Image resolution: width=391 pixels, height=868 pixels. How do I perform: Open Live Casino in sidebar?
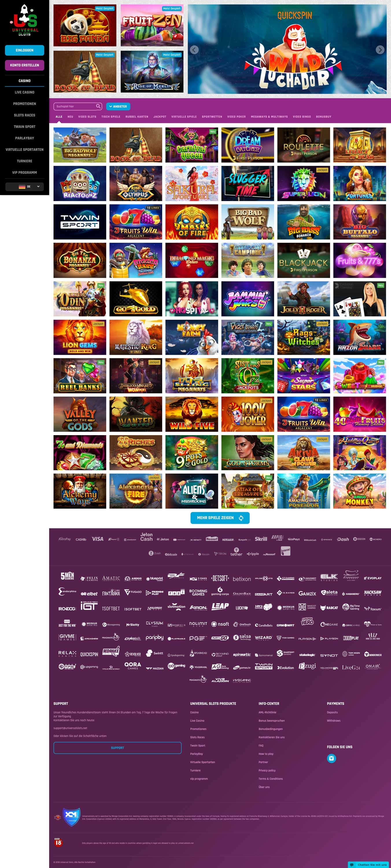(x=25, y=92)
